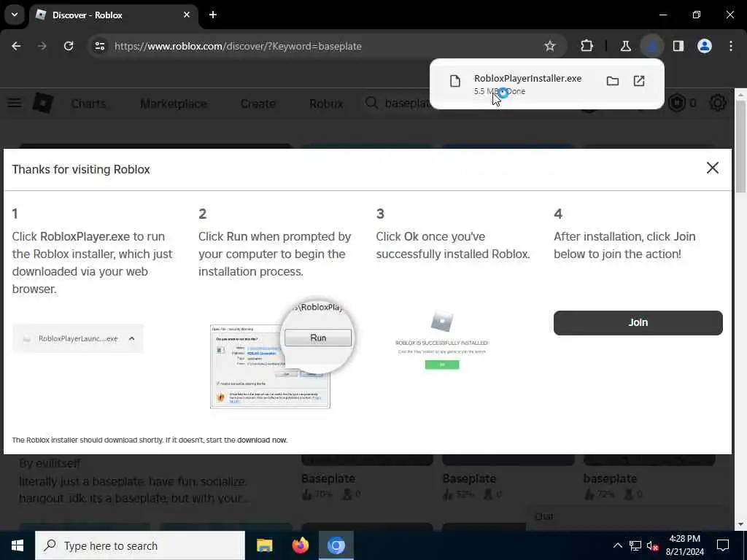Go back to the previous page
The image size is (747, 560).
point(16,46)
